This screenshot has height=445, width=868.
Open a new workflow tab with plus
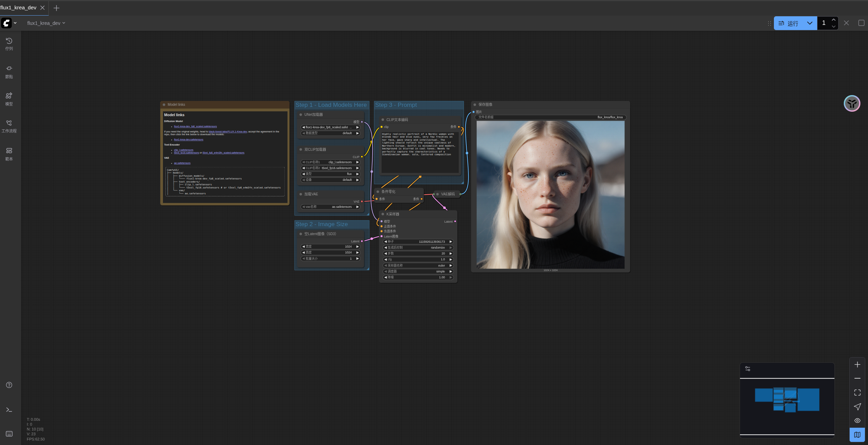coord(56,8)
